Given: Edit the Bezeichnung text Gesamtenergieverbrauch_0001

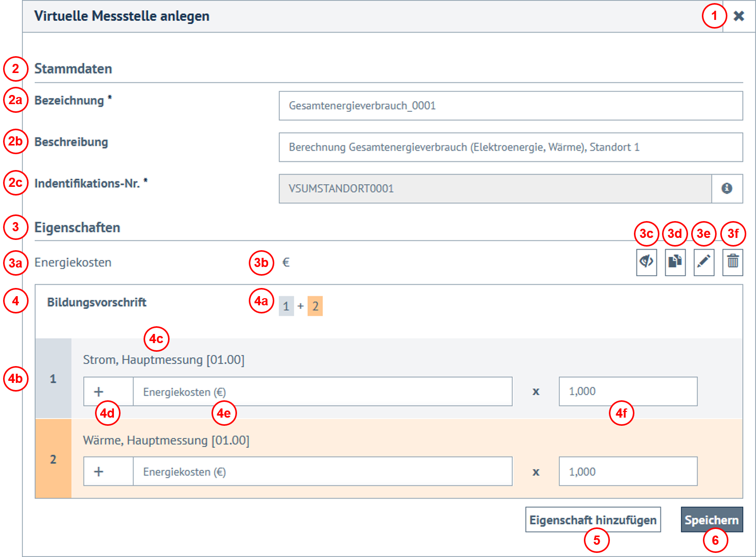Looking at the screenshot, I should [510, 106].
